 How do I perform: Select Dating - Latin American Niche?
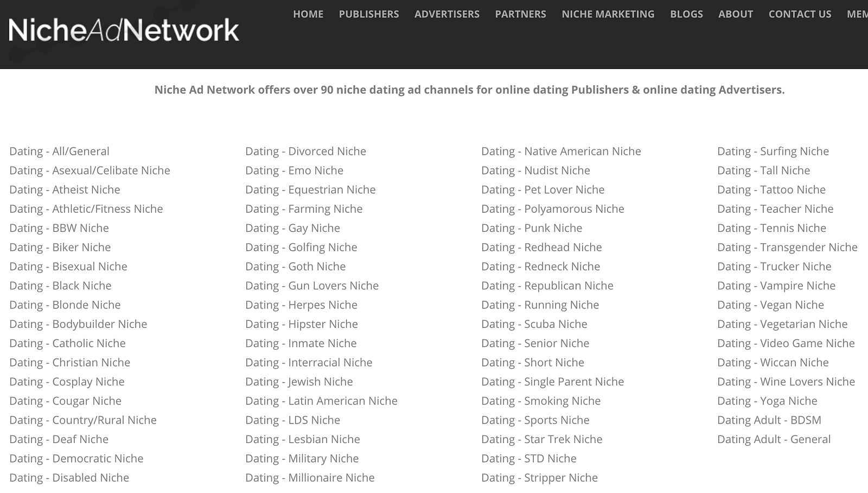point(321,401)
